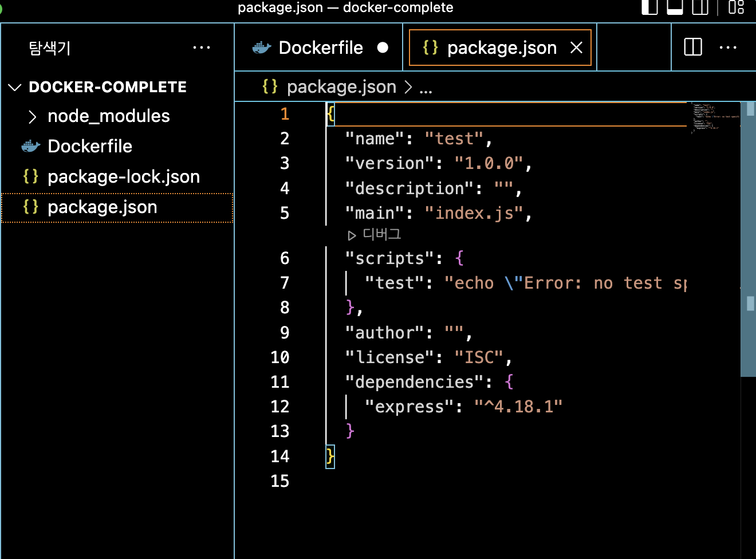
Task: Click the 탐색기 explorer panel title
Action: tap(49, 48)
